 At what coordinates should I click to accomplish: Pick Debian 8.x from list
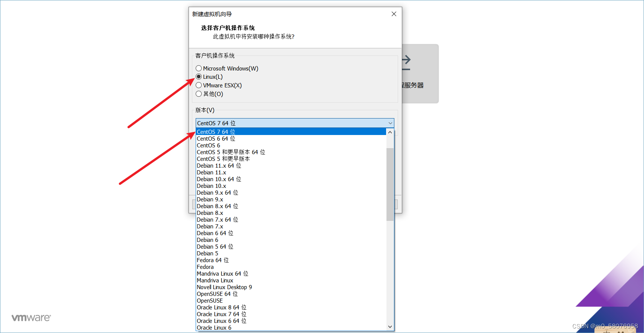point(291,213)
